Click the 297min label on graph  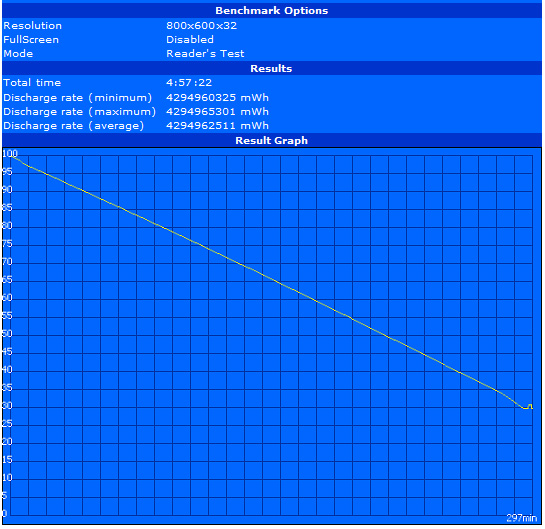(x=521, y=518)
